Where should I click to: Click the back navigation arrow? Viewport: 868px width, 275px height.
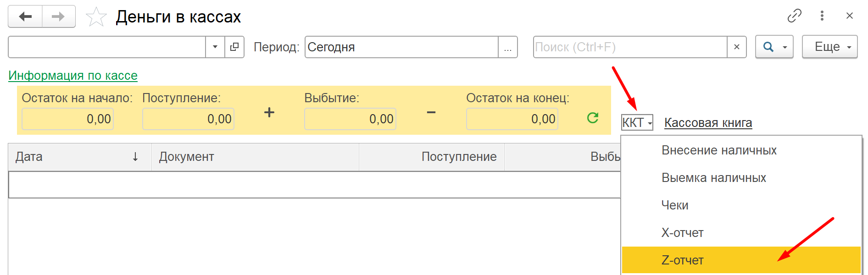click(25, 17)
